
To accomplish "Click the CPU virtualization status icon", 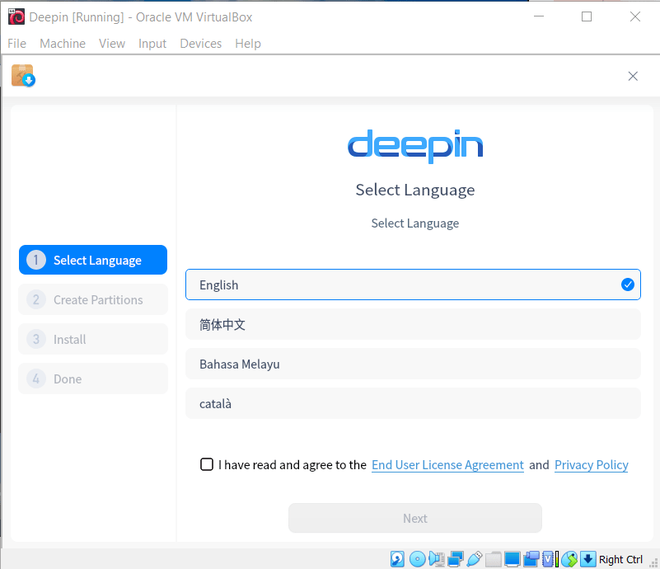I will click(551, 559).
